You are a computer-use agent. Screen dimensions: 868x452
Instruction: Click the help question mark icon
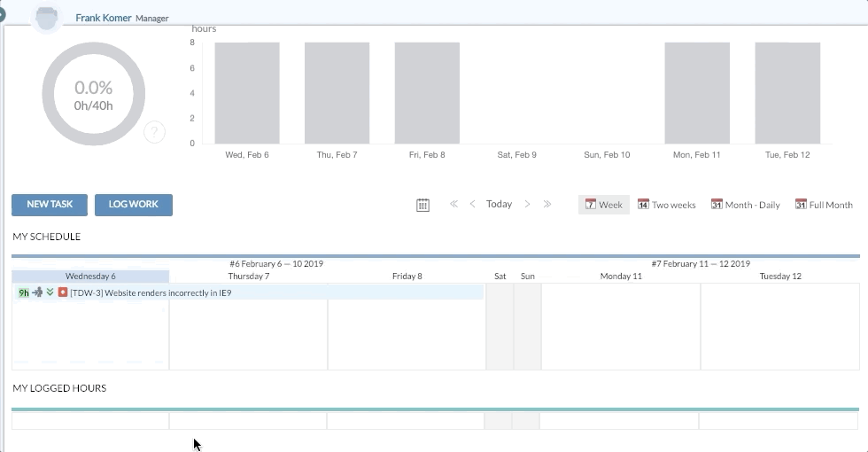[x=154, y=133]
